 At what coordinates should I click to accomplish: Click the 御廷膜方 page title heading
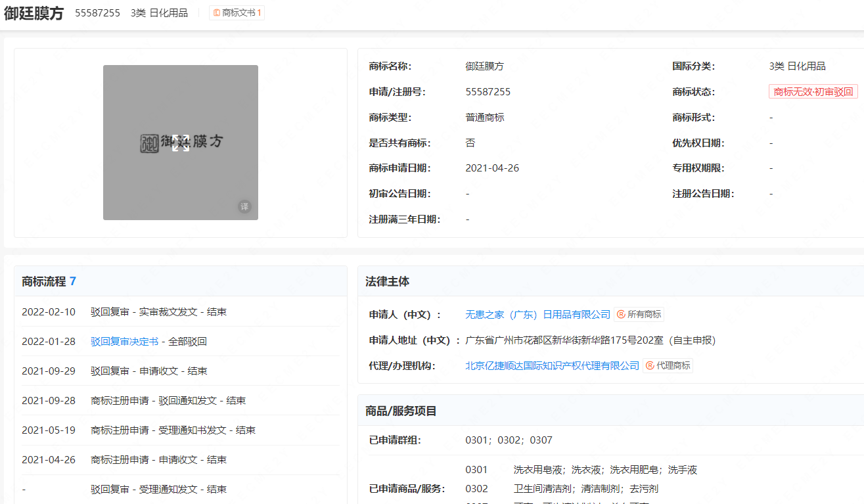(34, 13)
